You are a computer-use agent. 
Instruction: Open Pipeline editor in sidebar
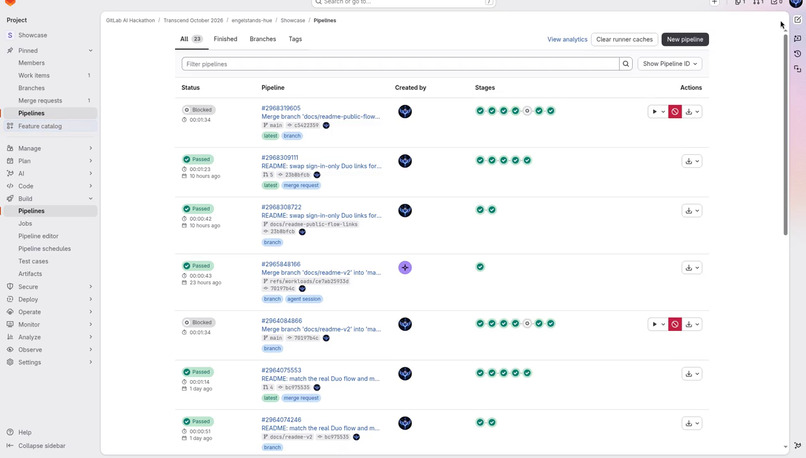click(x=50, y=236)
